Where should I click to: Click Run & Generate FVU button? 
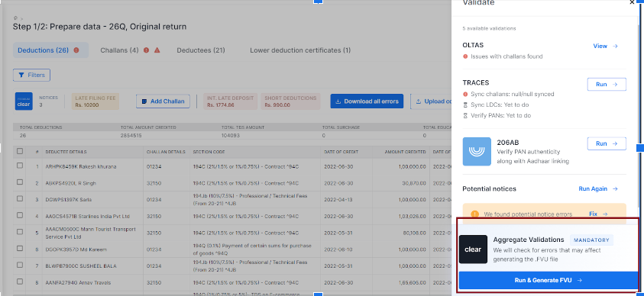coord(548,280)
